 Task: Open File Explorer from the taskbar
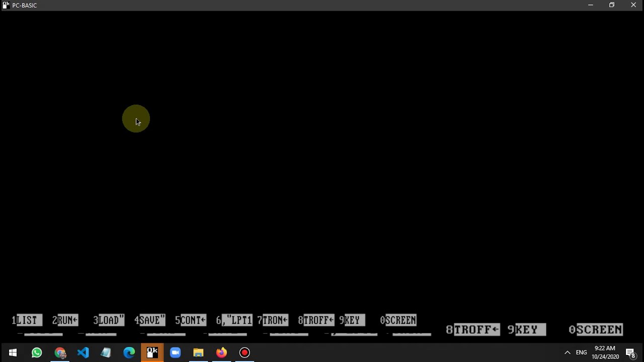(198, 352)
